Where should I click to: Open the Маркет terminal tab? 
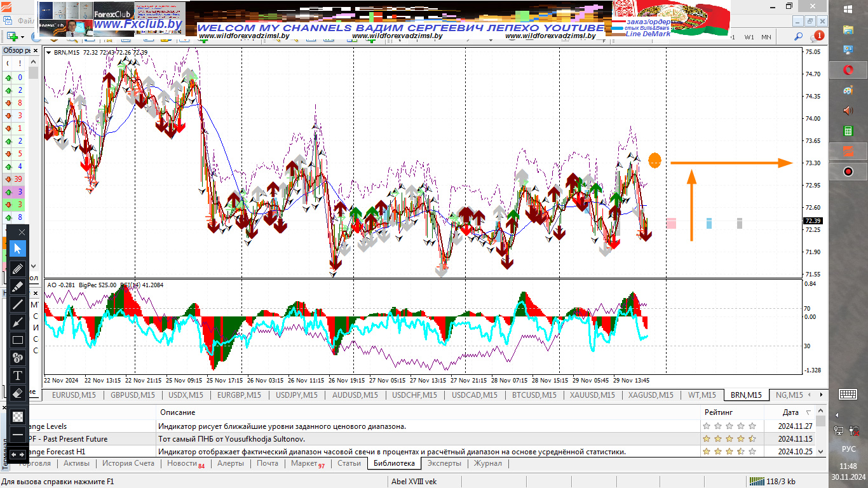[308, 463]
